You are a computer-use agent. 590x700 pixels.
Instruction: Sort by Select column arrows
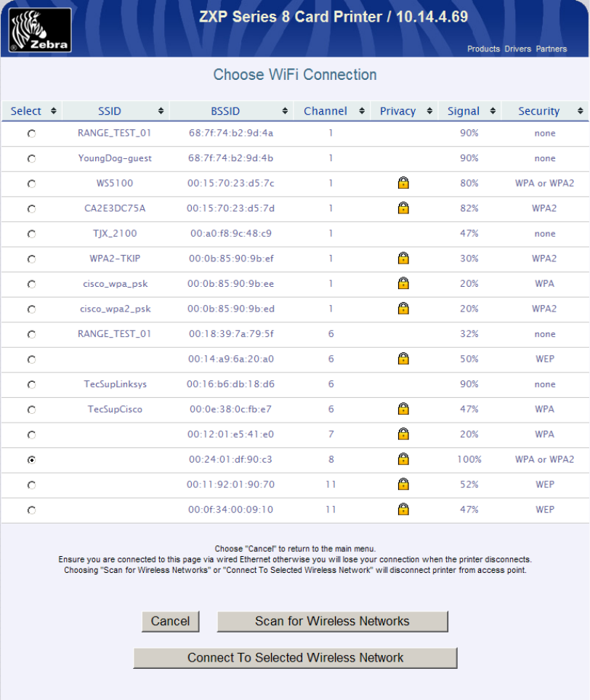pos(54,110)
